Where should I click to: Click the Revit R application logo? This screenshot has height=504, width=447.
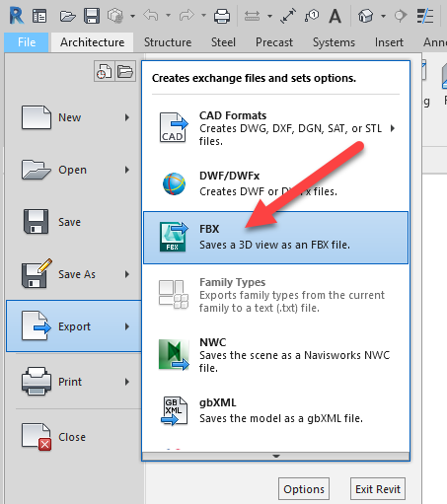(17, 16)
